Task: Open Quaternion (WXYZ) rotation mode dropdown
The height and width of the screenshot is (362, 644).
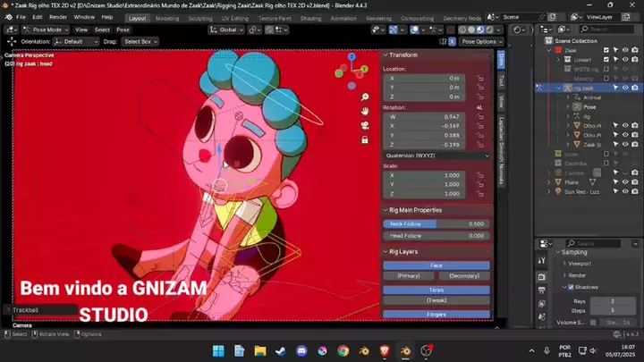Action: (437, 156)
